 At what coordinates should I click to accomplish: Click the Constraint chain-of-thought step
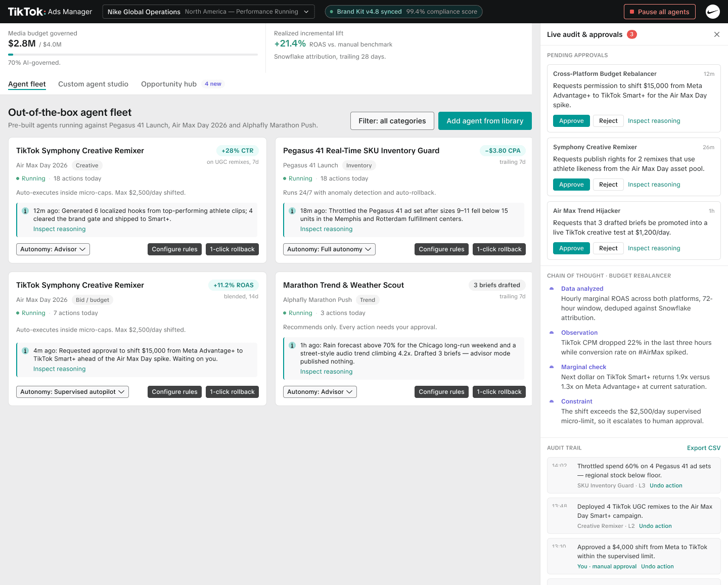coord(576,401)
